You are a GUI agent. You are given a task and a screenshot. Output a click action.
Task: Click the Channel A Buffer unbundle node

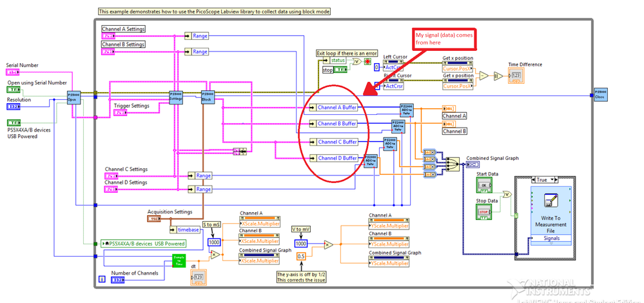coord(334,108)
